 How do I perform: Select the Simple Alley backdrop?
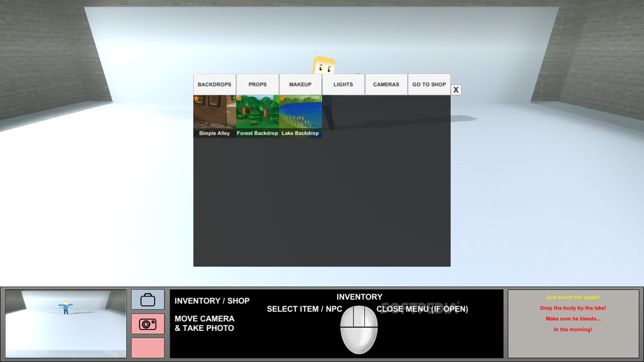[x=215, y=116]
